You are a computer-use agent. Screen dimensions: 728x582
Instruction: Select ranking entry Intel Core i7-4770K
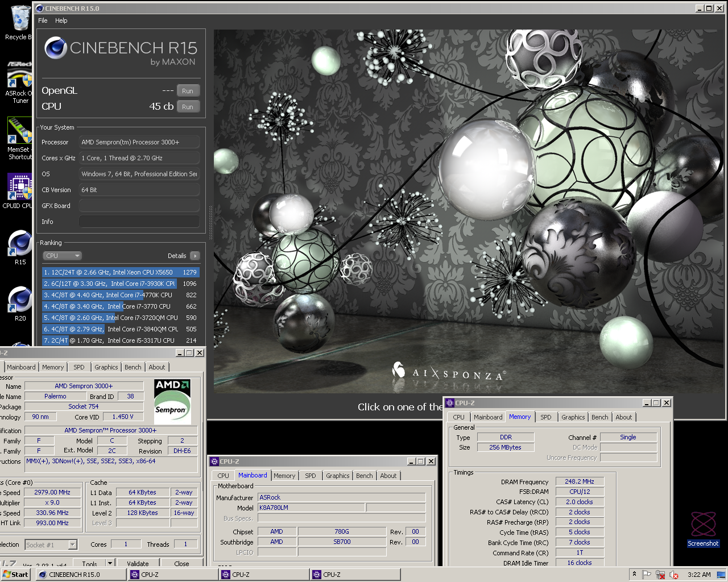click(121, 295)
